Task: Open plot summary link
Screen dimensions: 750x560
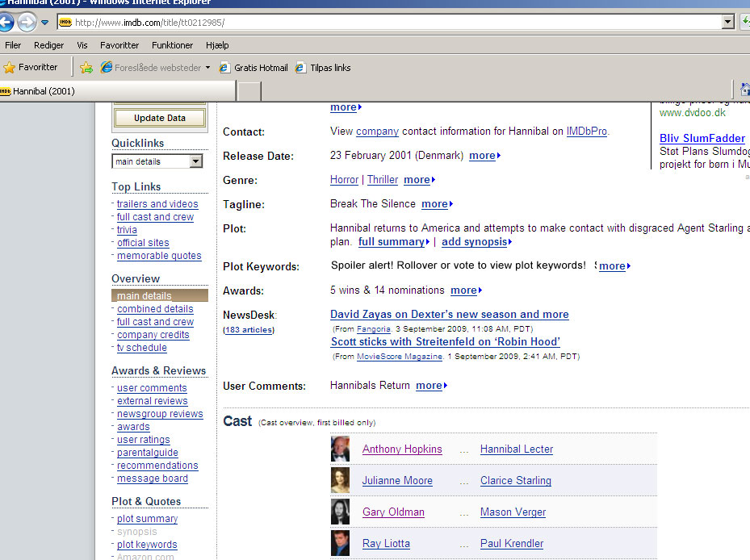Action: pyautogui.click(x=147, y=518)
